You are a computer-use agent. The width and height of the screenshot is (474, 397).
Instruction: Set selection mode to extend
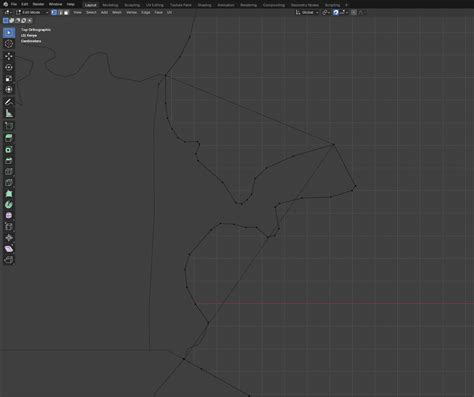coord(12,20)
